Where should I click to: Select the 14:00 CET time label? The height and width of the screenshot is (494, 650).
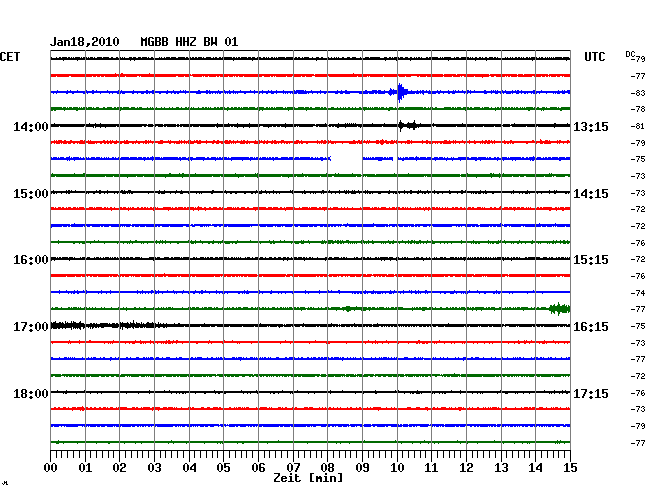(x=31, y=126)
